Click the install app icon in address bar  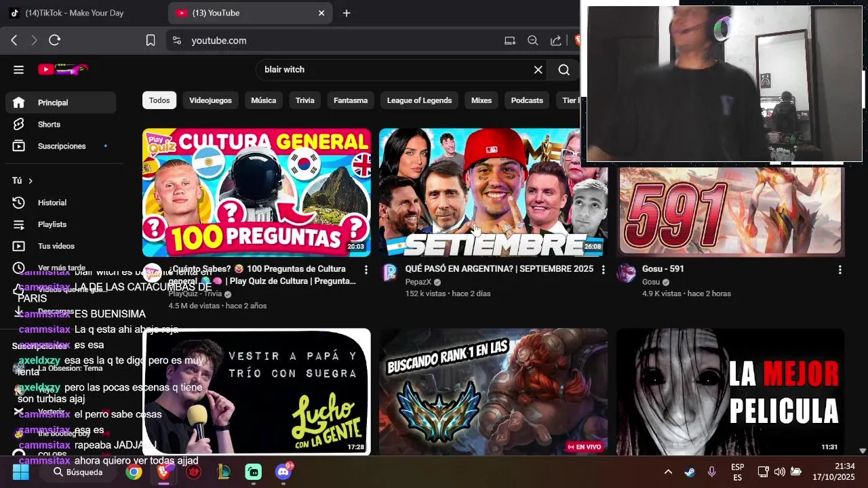510,41
